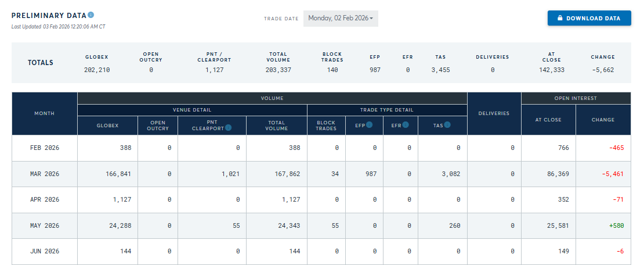Click FEB 2026 open interest 766
Screen dimensions: 644x265
coord(563,148)
